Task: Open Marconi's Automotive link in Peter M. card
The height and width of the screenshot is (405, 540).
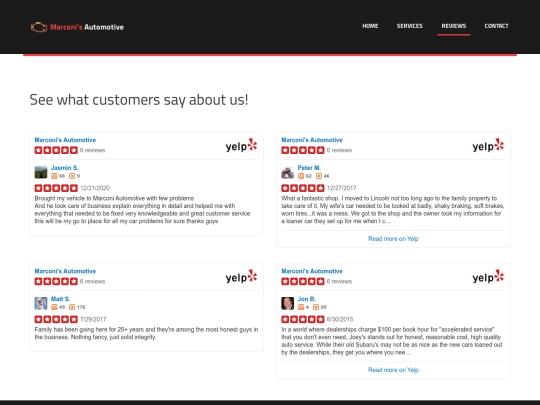Action: tap(312, 140)
